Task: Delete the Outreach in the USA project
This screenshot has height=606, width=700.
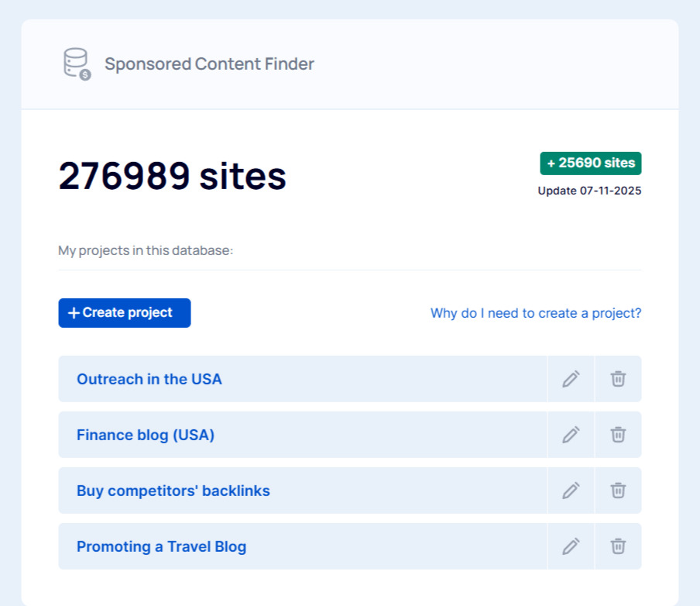Action: [x=618, y=379]
